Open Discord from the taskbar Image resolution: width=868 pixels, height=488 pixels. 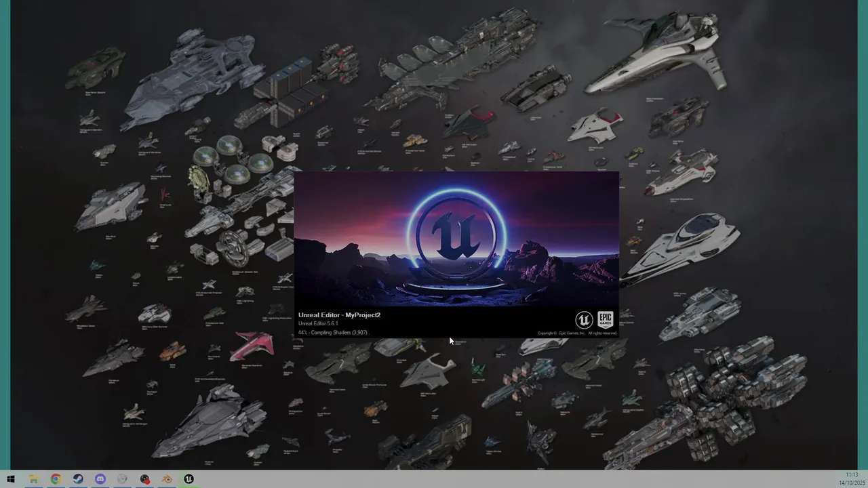pyautogui.click(x=100, y=479)
